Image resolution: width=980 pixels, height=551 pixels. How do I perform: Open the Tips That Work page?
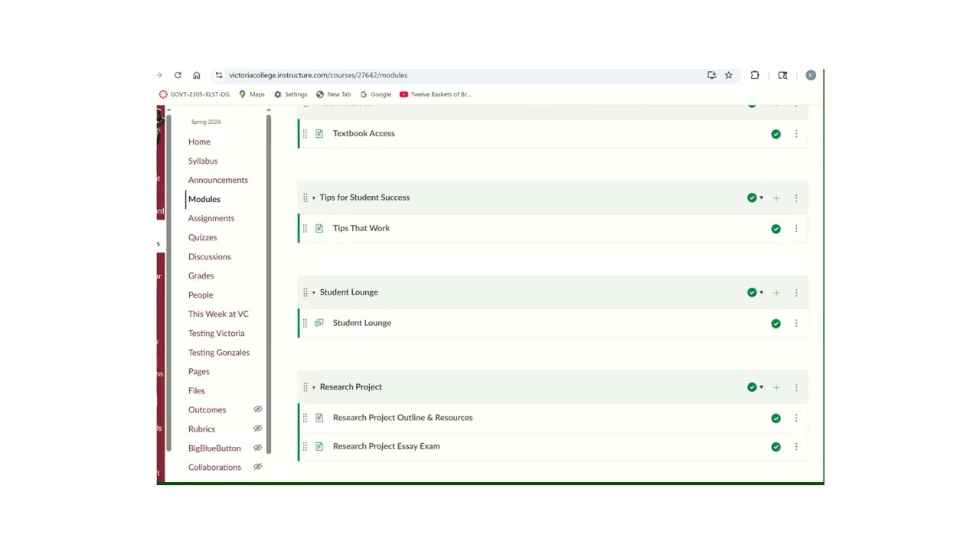[x=361, y=228]
